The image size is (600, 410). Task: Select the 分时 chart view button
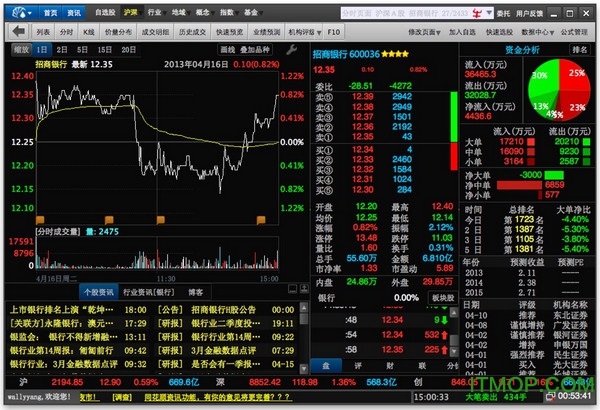click(66, 32)
